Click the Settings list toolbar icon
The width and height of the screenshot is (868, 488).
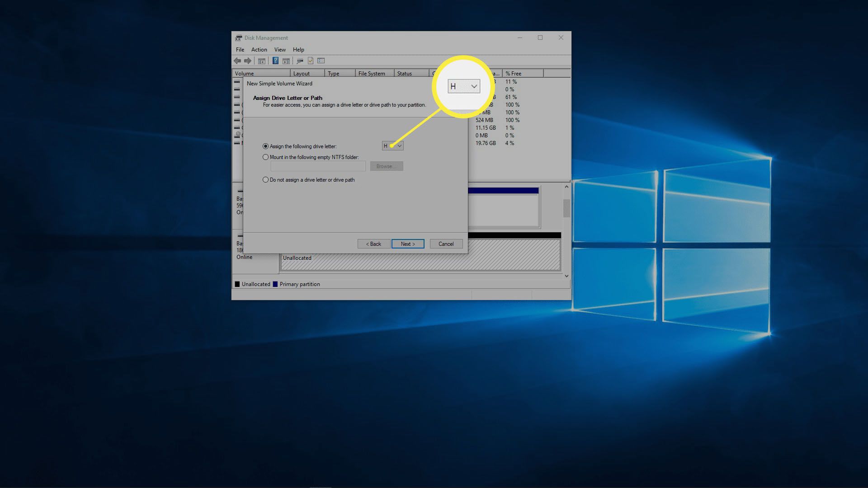[x=321, y=61]
